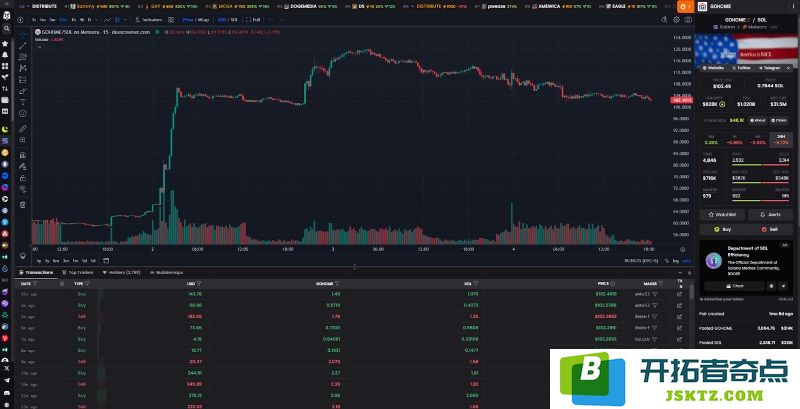Select the zoom-in chart tool
Screen dimensions: 800x409
click(x=23, y=140)
